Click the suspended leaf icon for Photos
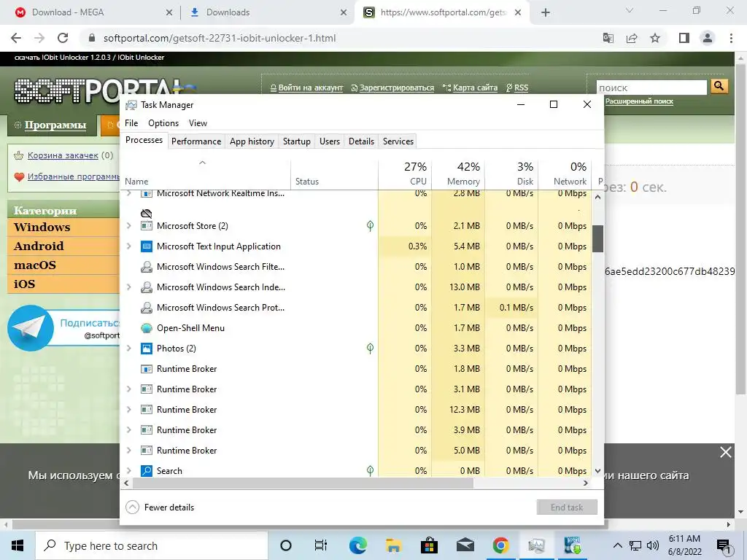This screenshot has width=747, height=560. click(370, 349)
